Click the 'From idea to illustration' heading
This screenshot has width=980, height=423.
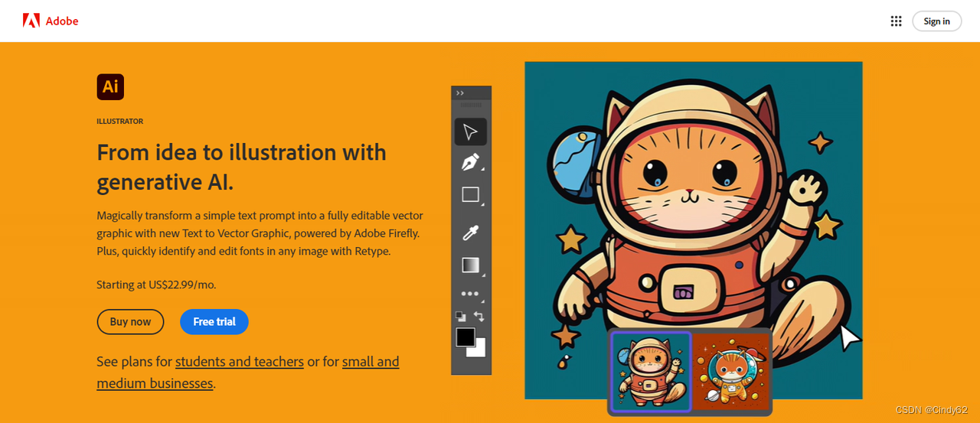pyautogui.click(x=241, y=167)
